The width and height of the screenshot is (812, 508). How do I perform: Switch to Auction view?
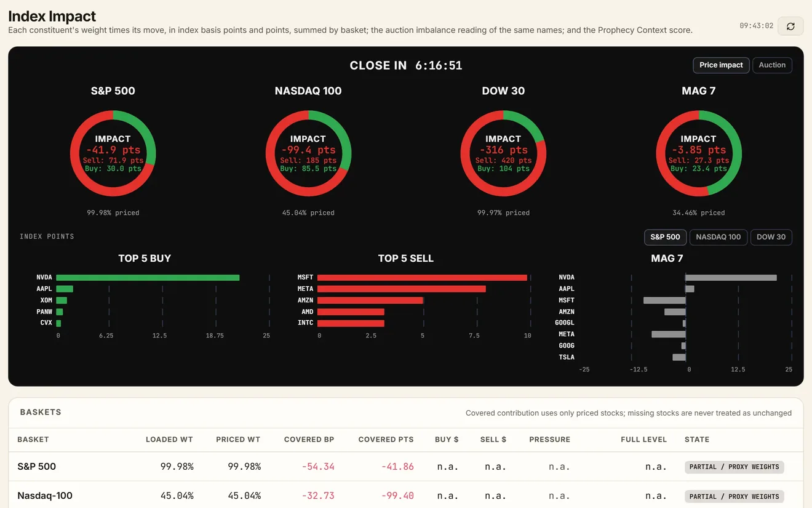pyautogui.click(x=772, y=65)
